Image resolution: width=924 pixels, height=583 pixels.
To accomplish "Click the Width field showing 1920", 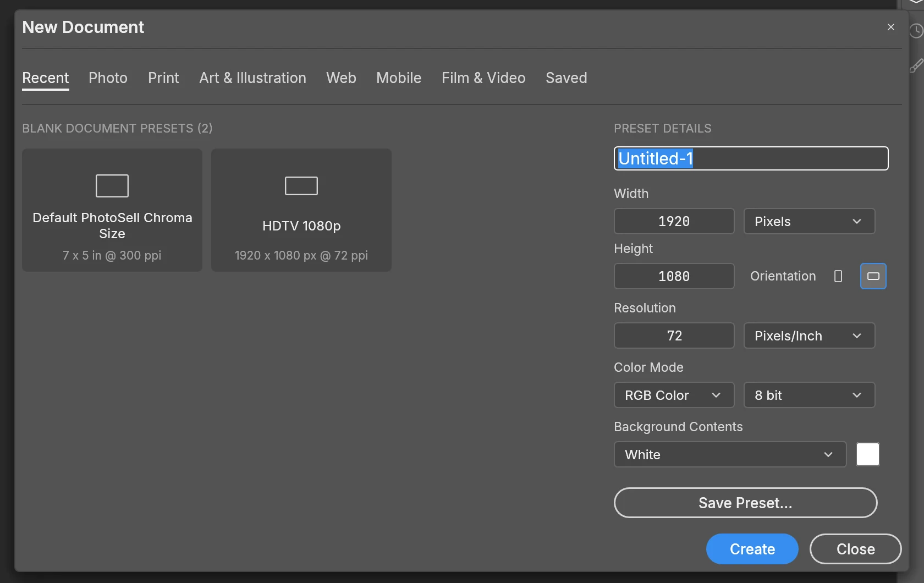I will coord(674,221).
